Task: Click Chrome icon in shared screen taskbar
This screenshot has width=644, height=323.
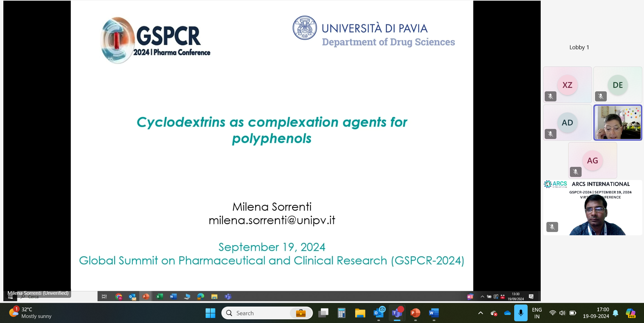Action: [x=118, y=296]
